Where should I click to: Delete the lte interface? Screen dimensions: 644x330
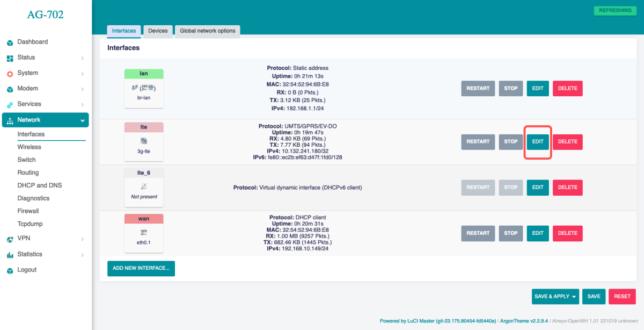click(x=568, y=142)
